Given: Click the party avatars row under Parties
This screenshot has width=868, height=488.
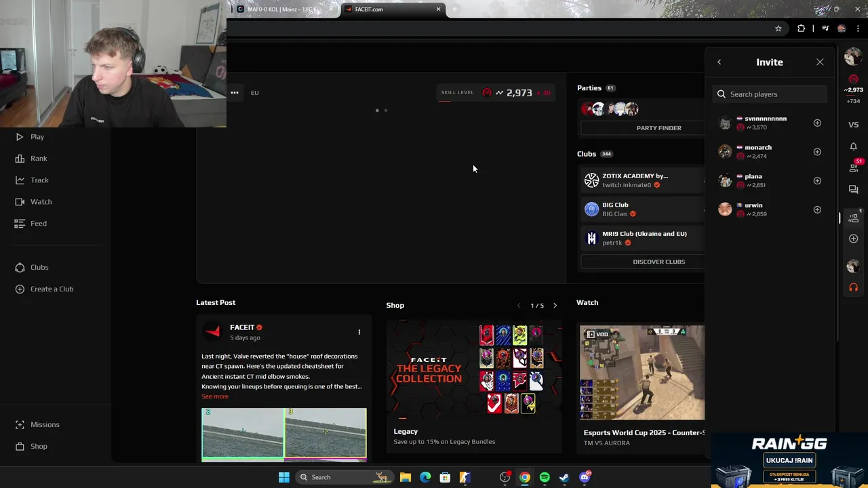Looking at the screenshot, I should tap(610, 109).
